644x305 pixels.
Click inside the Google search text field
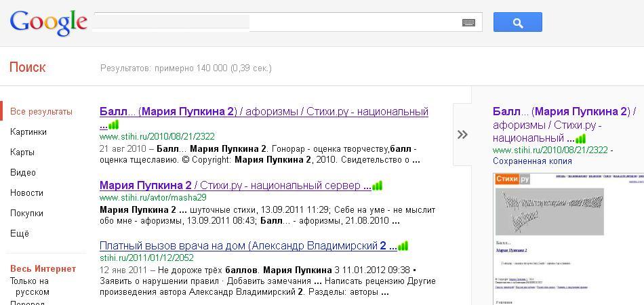point(285,22)
